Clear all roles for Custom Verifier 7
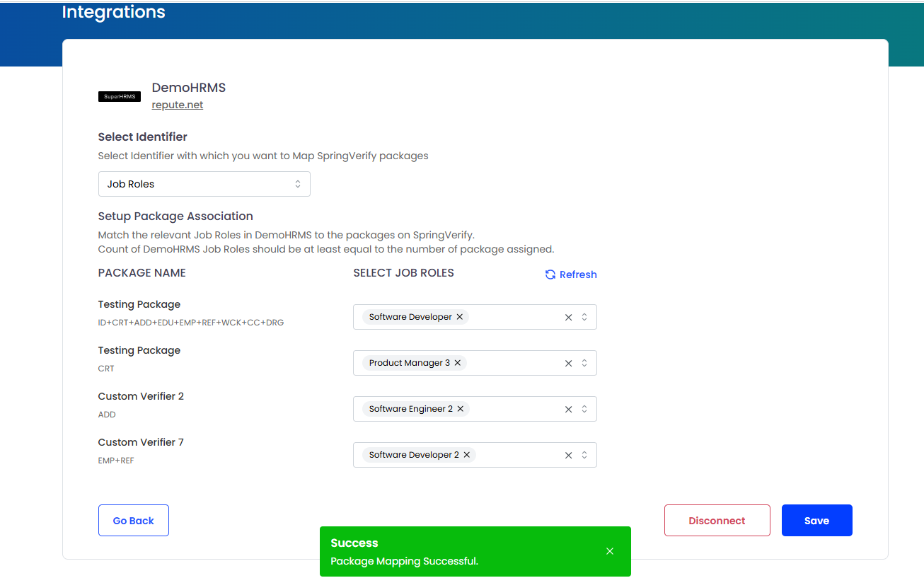 pos(568,456)
